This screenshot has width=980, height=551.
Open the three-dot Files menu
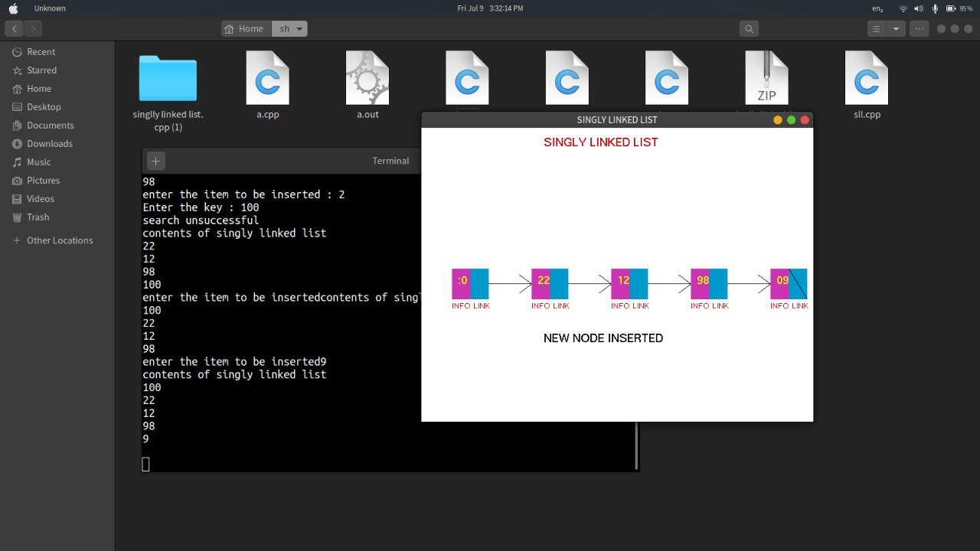coord(920,29)
